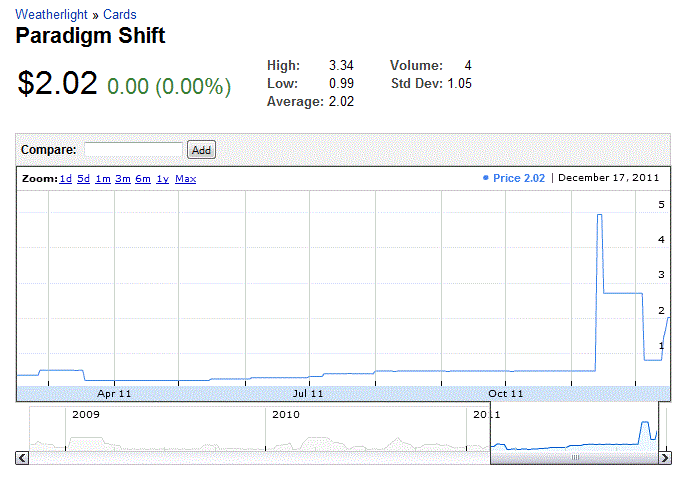Select the 1m zoom range
Image resolution: width=685 pixels, height=481 pixels.
click(103, 179)
